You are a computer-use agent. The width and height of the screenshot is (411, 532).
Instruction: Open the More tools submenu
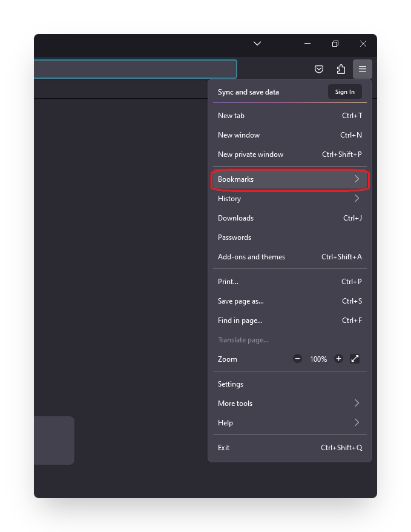(289, 404)
